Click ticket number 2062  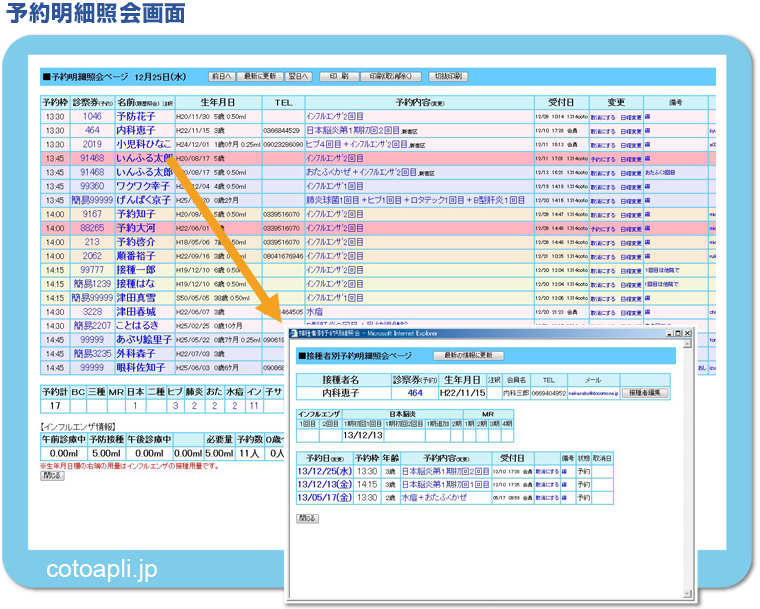pos(92,256)
